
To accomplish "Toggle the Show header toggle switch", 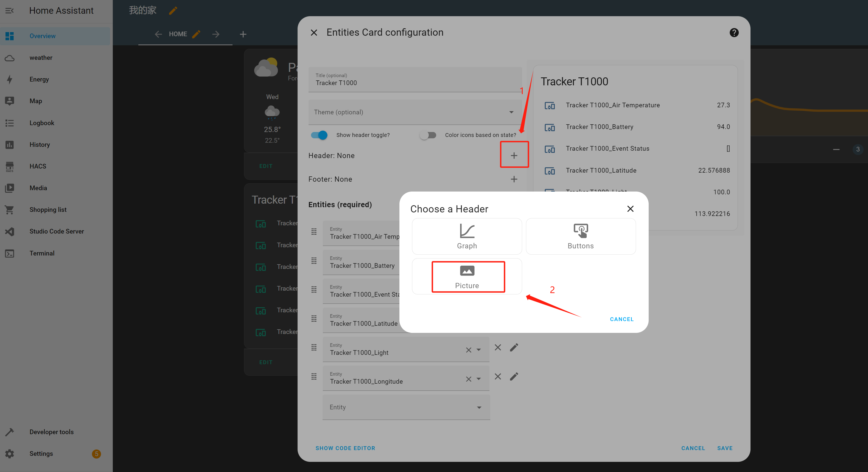I will [319, 135].
